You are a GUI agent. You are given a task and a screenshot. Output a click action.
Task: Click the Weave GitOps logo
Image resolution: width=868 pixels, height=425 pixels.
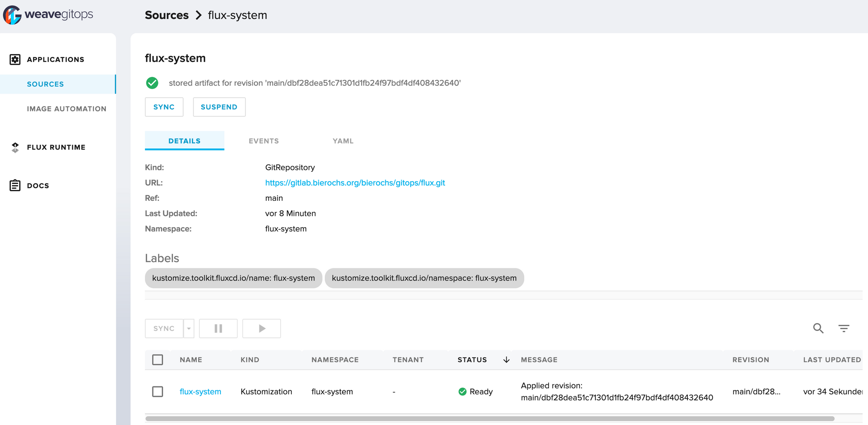click(x=48, y=15)
